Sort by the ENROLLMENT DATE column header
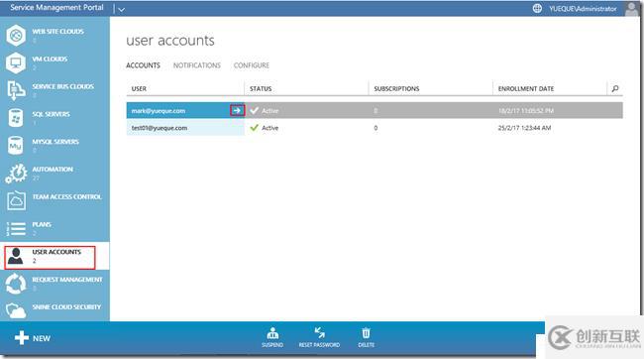The height and width of the screenshot is (359, 644). (526, 88)
